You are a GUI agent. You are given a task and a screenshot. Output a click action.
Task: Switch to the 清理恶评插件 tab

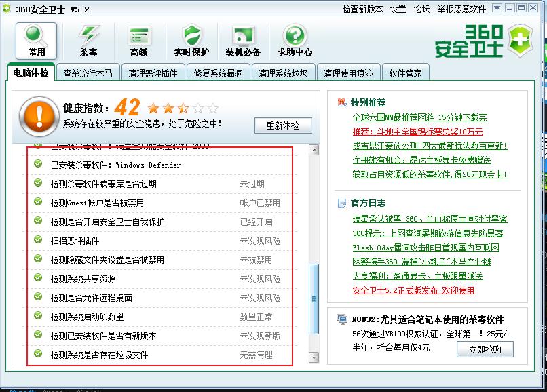tap(153, 73)
